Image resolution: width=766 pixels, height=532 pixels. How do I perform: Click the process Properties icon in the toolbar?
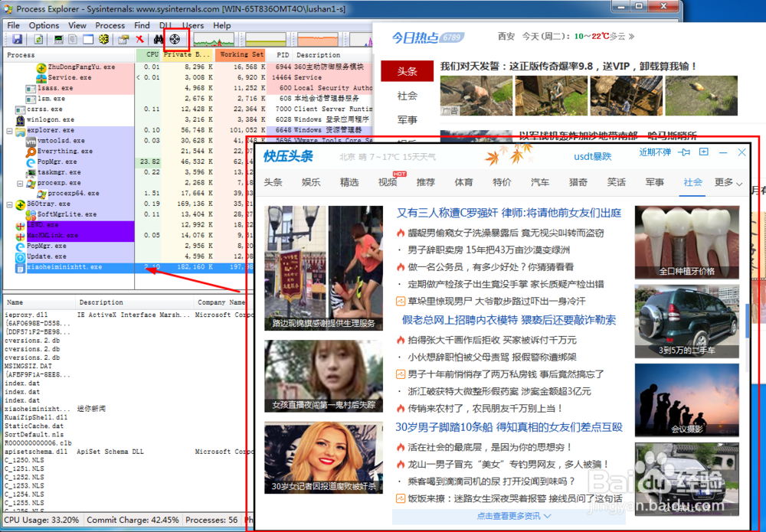122,41
